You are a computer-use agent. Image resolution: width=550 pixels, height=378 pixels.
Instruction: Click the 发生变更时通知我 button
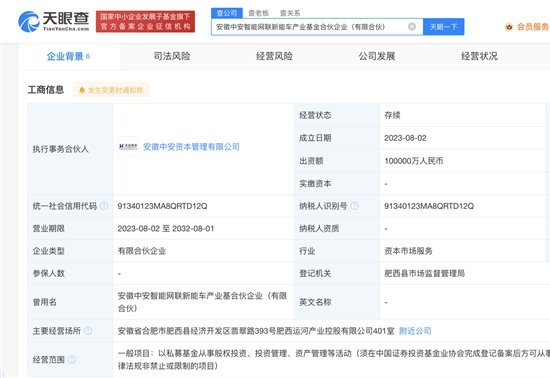(x=111, y=90)
